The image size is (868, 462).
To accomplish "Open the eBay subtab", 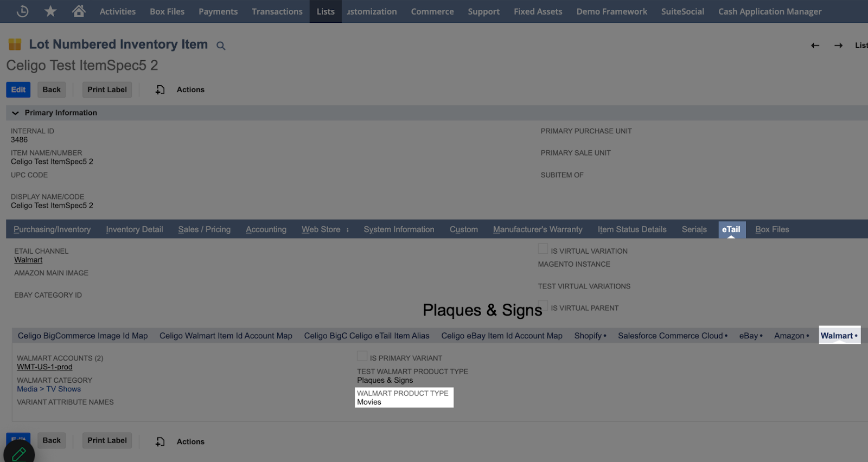I will click(751, 336).
